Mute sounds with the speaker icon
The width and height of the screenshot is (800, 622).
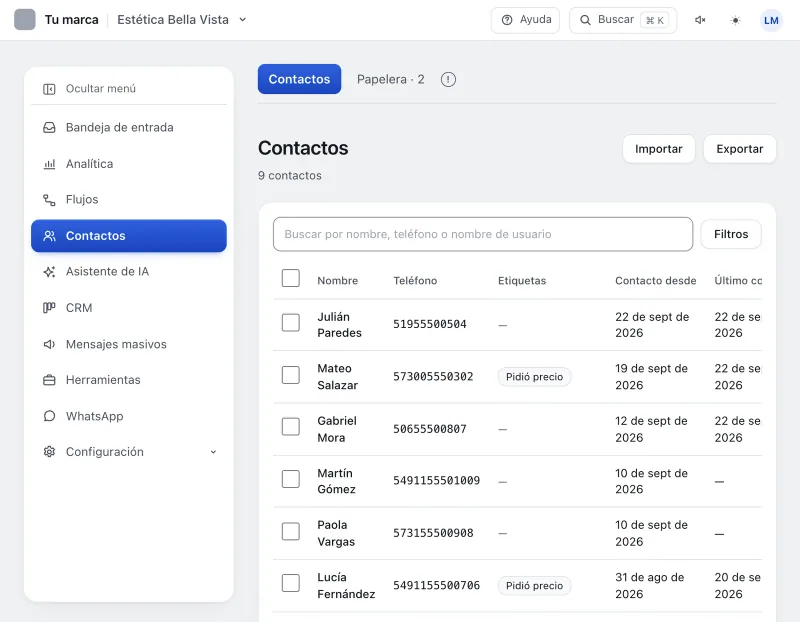pos(700,20)
